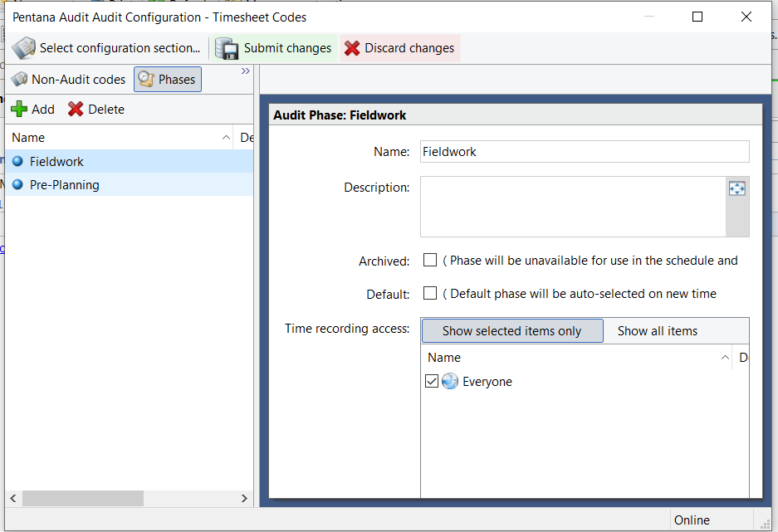Toggle the Archived checkbox

(x=430, y=261)
